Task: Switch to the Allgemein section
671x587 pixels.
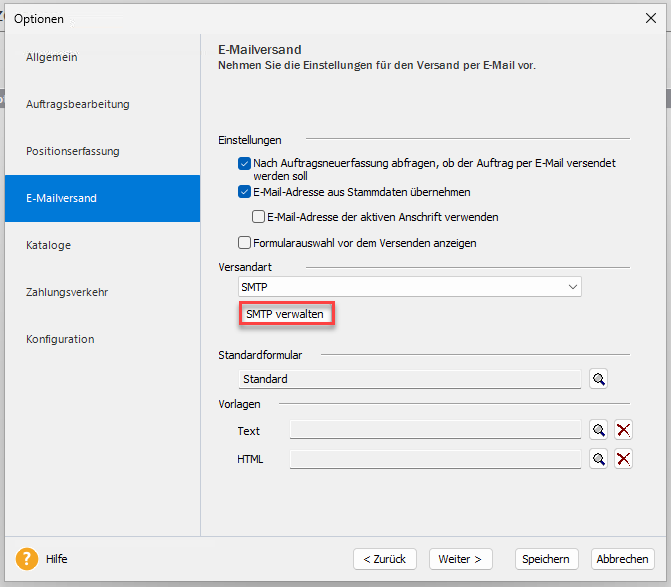Action: pyautogui.click(x=52, y=57)
